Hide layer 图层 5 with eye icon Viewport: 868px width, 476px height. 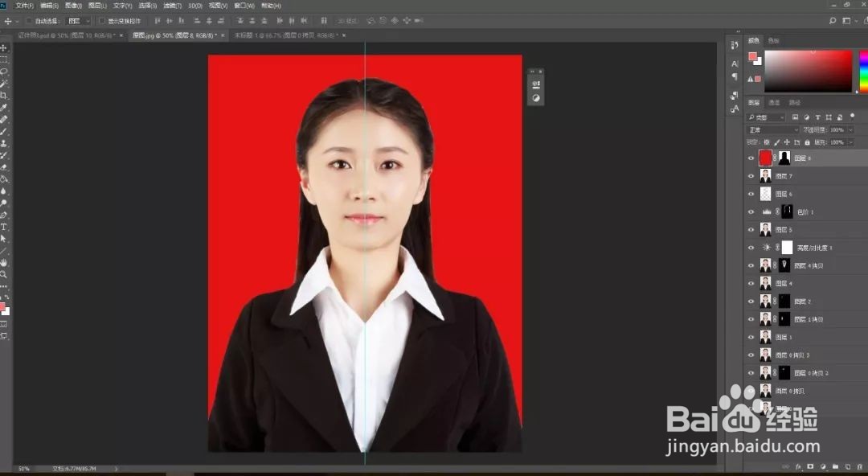click(751, 229)
